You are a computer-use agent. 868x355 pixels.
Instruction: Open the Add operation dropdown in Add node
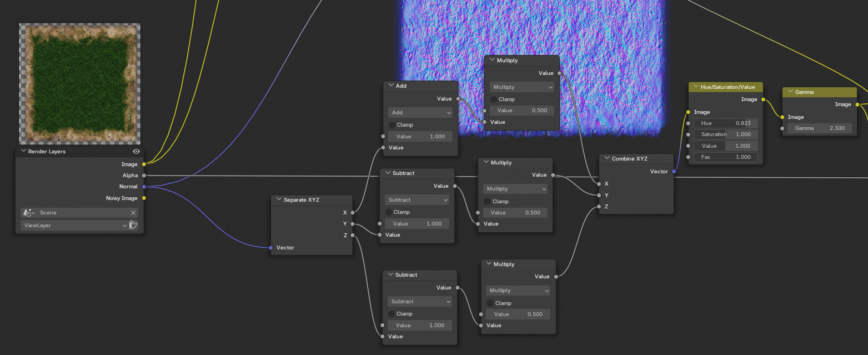click(x=420, y=113)
